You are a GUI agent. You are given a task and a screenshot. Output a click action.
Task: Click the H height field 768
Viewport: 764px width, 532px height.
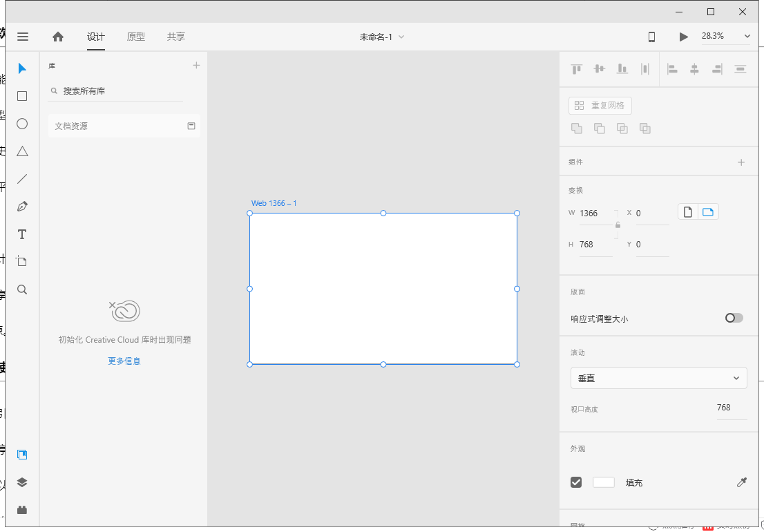click(x=596, y=245)
